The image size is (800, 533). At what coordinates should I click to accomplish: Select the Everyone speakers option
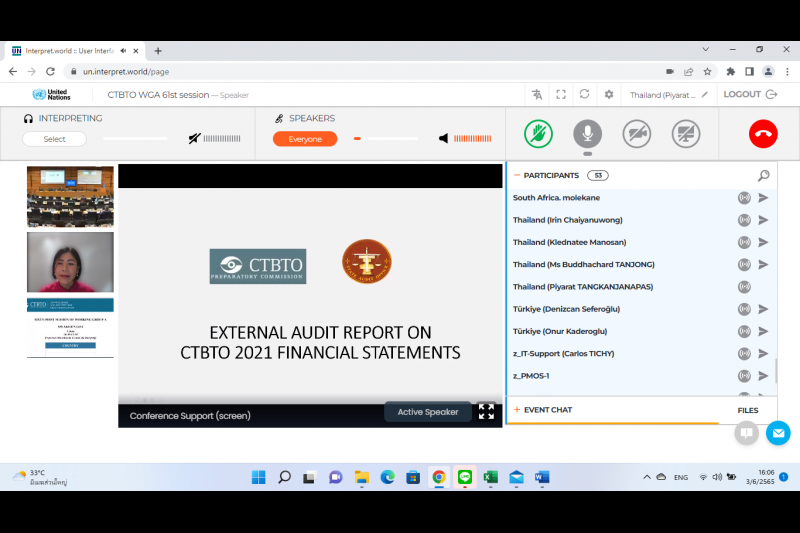(305, 139)
